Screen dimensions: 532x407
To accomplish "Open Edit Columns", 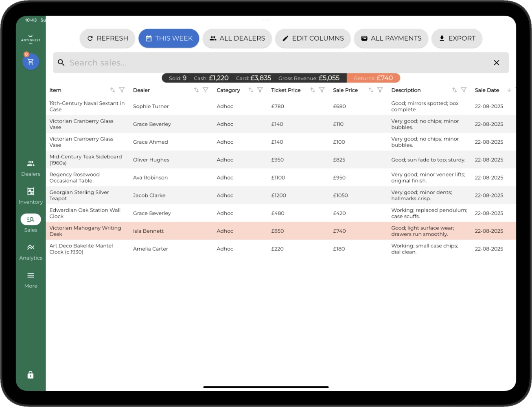I will pyautogui.click(x=313, y=38).
